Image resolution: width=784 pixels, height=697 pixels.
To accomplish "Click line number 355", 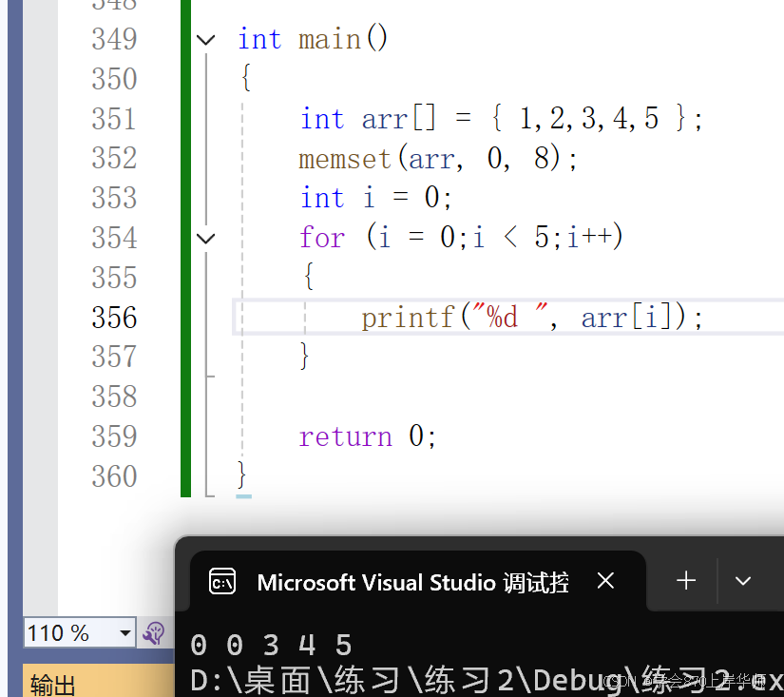I will click(x=114, y=278).
